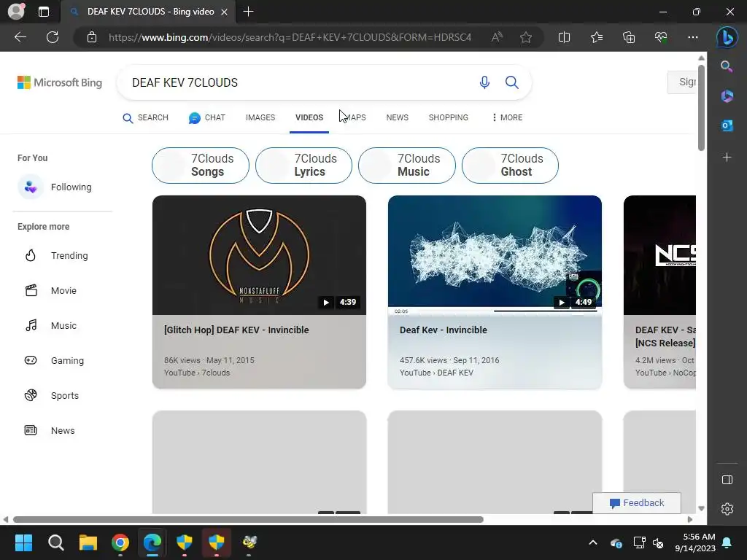Close the DEAF KEV 7CLOUDS tab
Viewport: 747px width, 560px height.
click(x=224, y=12)
